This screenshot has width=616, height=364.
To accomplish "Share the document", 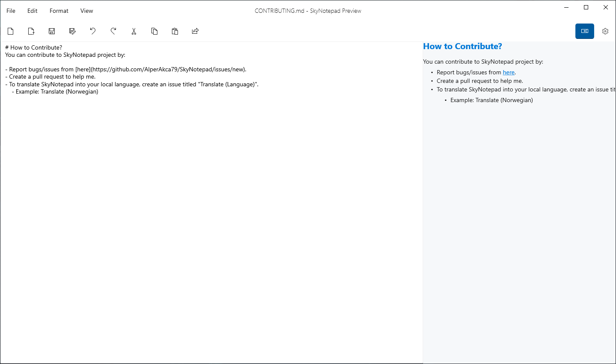I will 195,31.
